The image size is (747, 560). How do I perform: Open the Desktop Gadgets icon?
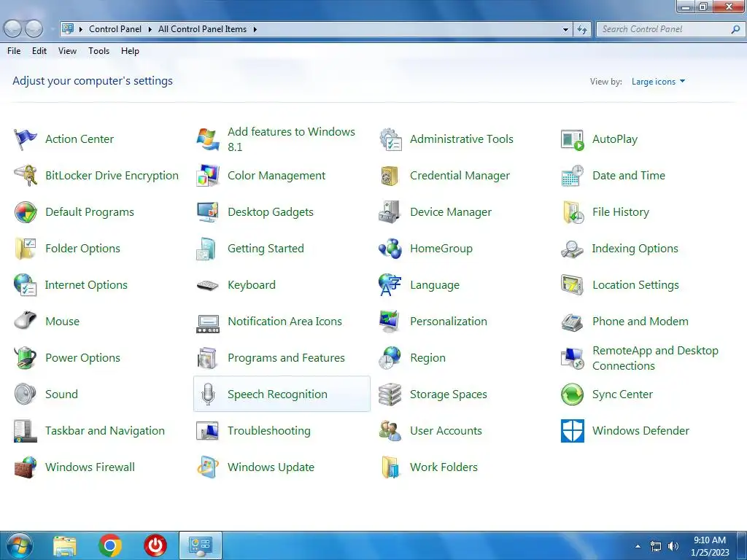coord(208,212)
